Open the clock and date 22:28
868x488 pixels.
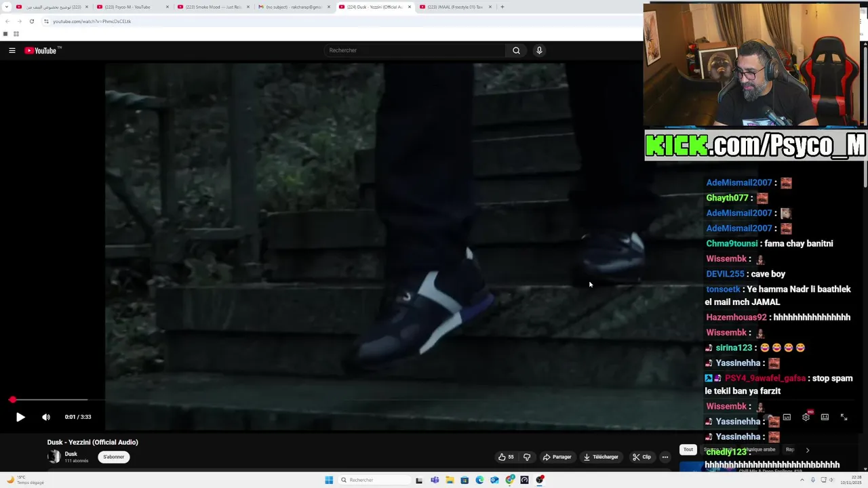click(850, 480)
